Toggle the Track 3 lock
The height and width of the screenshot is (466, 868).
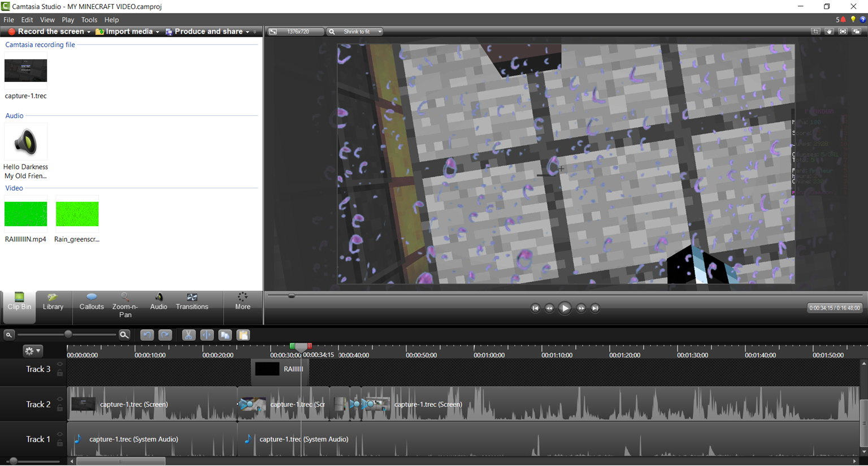coord(60,373)
